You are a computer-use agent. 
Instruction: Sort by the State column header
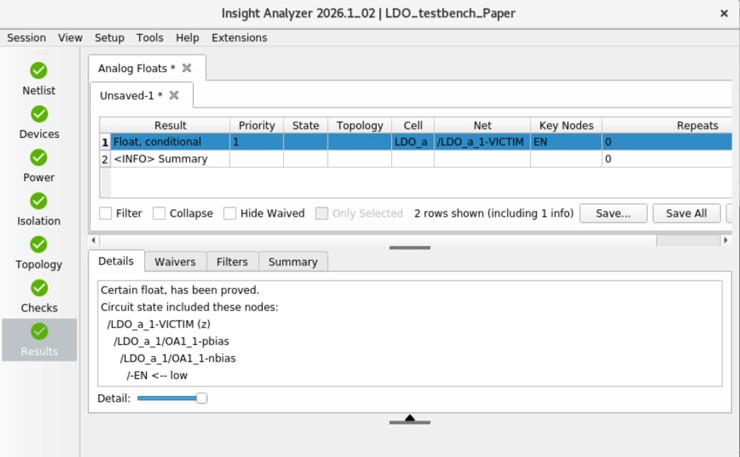[x=305, y=126]
